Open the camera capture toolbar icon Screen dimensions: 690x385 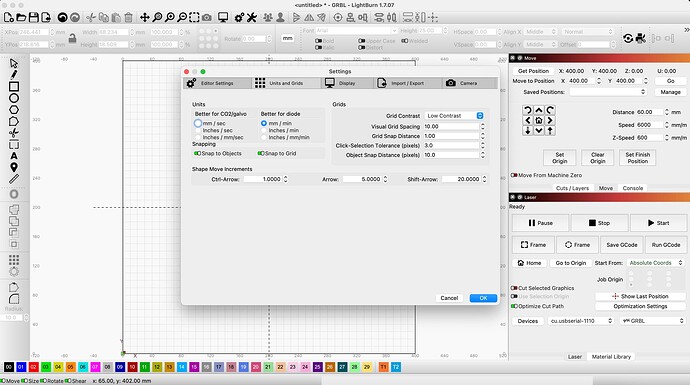click(206, 18)
